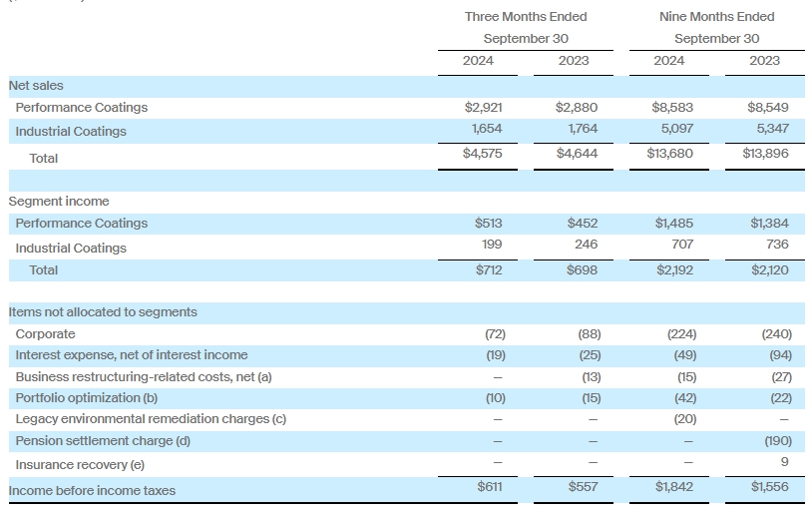This screenshot has width=812, height=516.
Task: Select the 246 Industrial Coatings income
Action: (587, 244)
